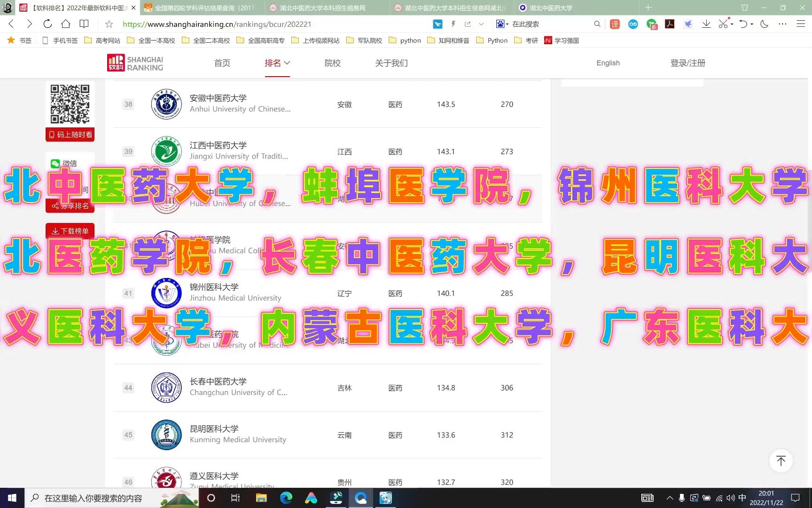Expand the 排名 navigation dropdown
Image resolution: width=812 pixels, height=508 pixels.
coord(277,63)
